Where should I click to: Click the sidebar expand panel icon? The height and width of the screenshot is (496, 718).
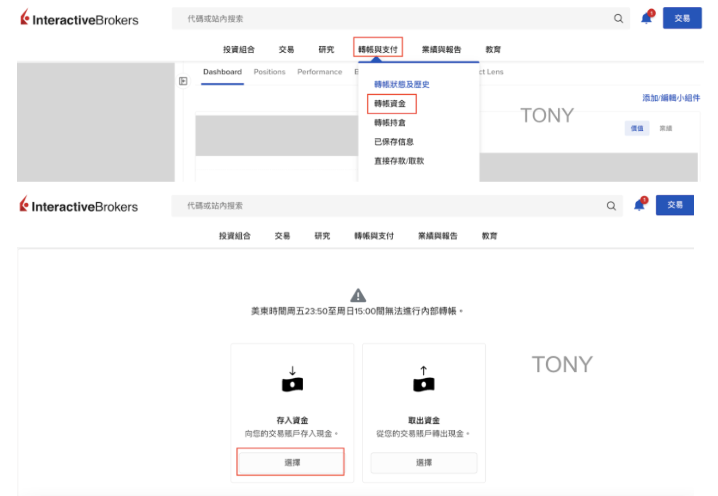(x=183, y=81)
